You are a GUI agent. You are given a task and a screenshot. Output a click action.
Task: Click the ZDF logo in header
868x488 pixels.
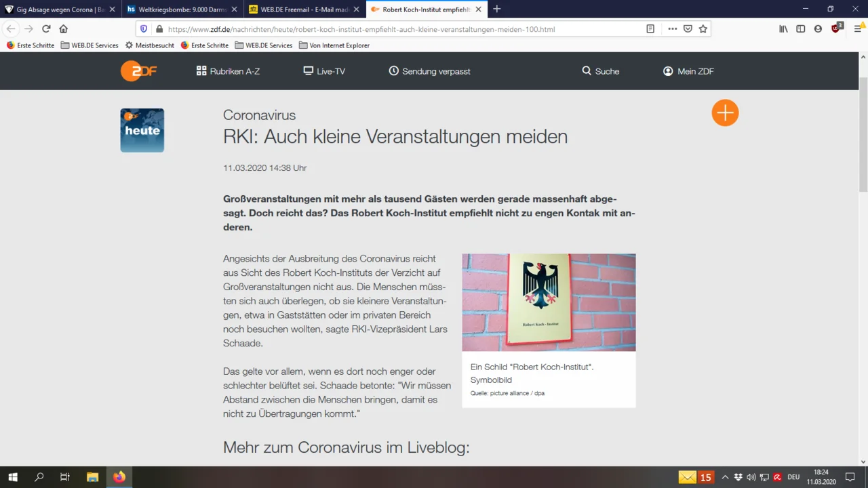pyautogui.click(x=138, y=71)
